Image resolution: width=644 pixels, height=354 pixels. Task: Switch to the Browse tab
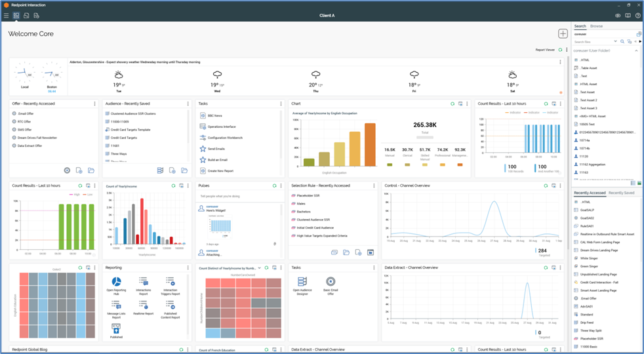pyautogui.click(x=596, y=26)
